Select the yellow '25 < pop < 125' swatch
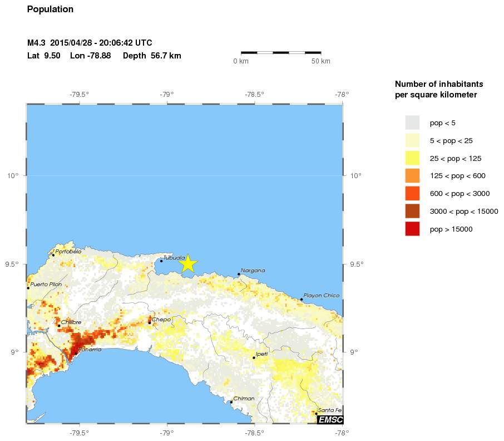The width and height of the screenshot is (504, 441). tap(412, 158)
